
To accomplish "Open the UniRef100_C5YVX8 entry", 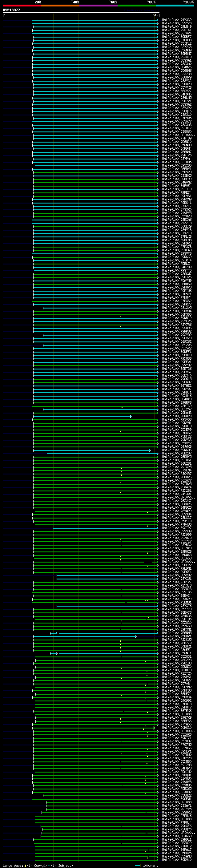I will (x=177, y=88).
